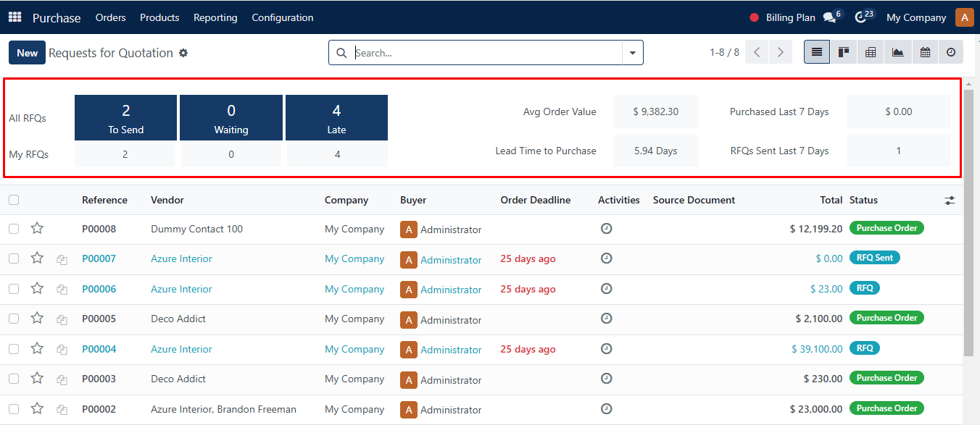Open the Products menu

tap(159, 17)
